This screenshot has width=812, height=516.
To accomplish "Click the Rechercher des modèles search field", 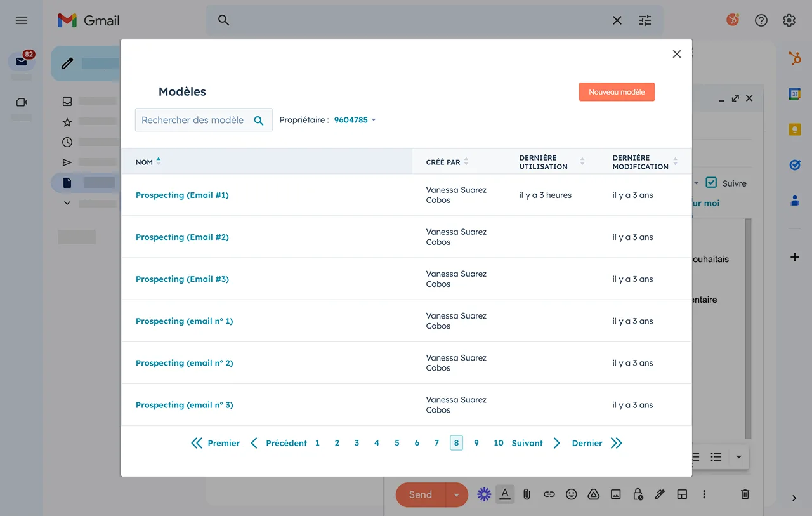I will [193, 120].
